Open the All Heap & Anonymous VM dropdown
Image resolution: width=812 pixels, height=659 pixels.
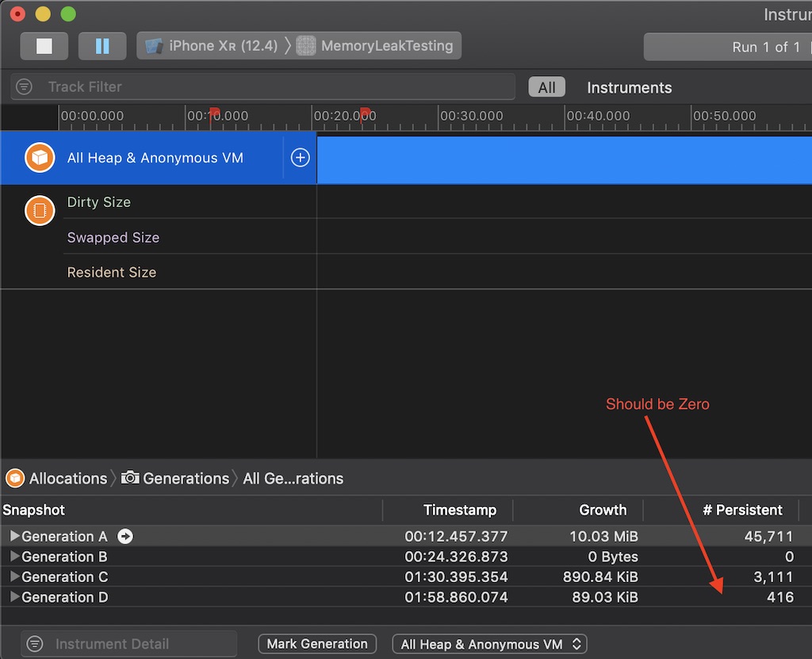489,644
